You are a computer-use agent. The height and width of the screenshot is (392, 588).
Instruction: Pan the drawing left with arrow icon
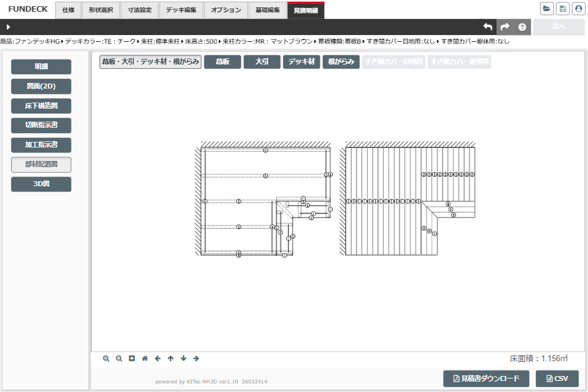pyautogui.click(x=158, y=358)
